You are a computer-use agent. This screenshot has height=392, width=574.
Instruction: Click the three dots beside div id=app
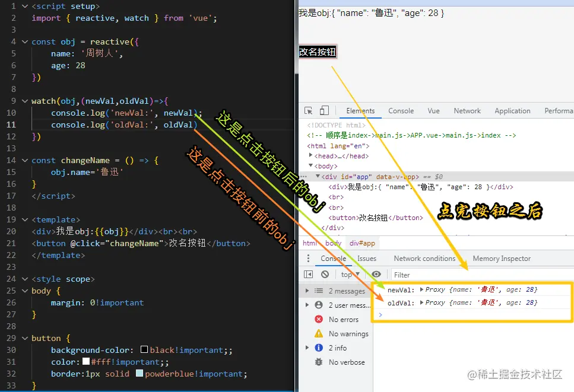(303, 177)
